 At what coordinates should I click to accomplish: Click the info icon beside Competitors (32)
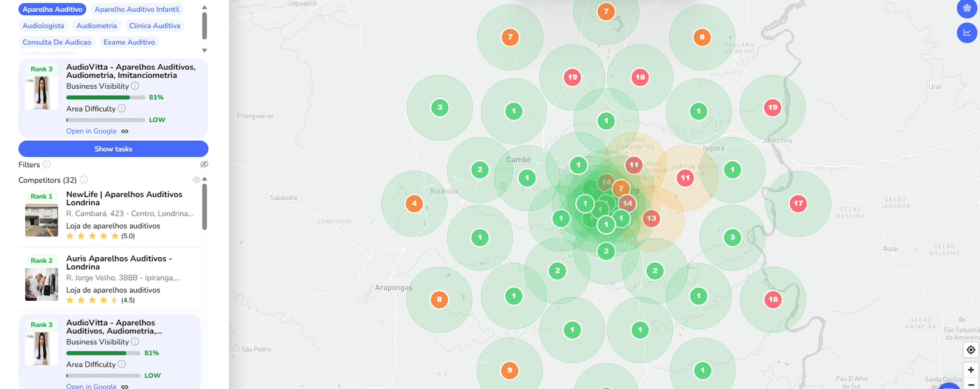[x=84, y=180]
